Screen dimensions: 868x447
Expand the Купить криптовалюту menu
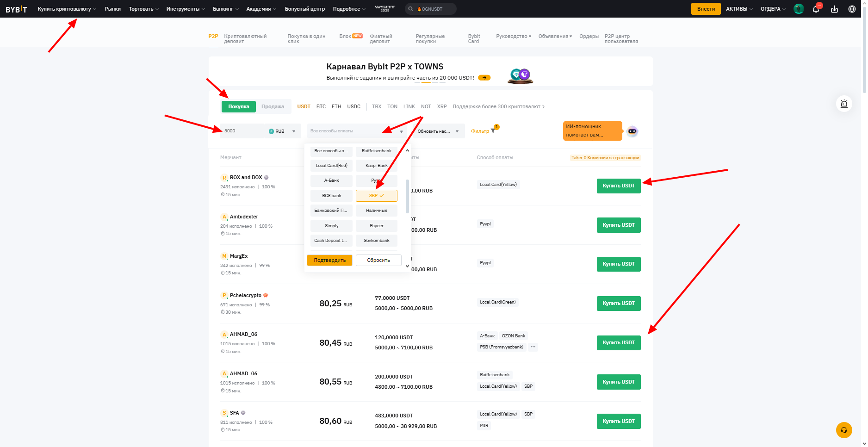tap(67, 9)
